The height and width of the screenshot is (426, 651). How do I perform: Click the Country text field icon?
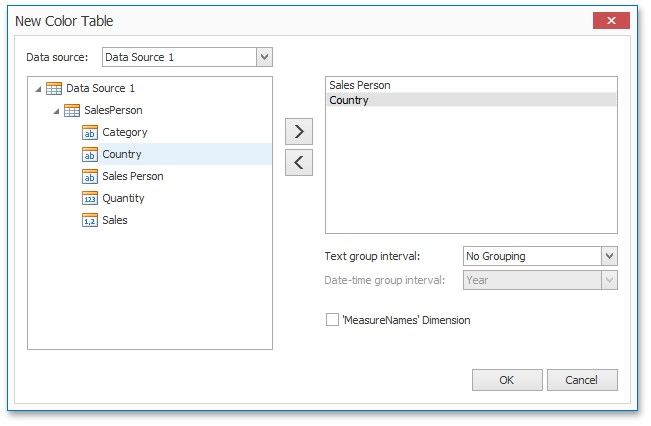pos(90,155)
